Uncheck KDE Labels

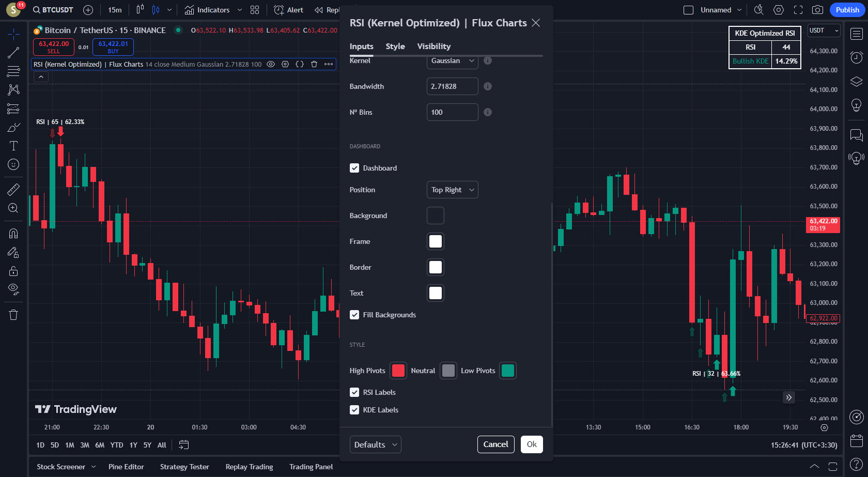click(354, 410)
